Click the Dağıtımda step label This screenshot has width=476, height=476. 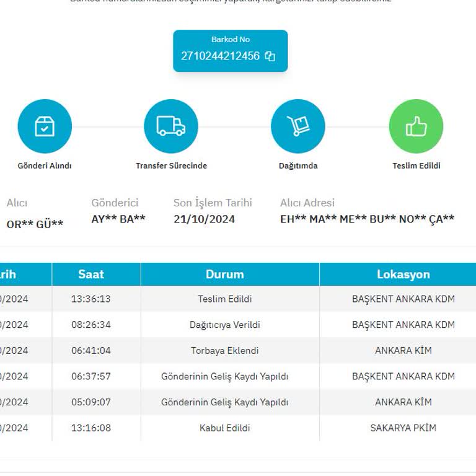point(298,165)
